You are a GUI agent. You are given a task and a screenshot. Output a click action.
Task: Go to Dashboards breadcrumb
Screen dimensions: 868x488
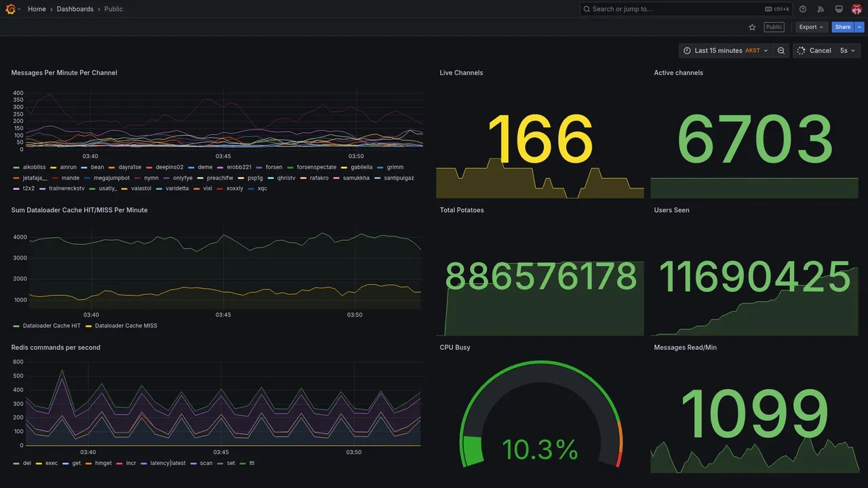point(75,9)
